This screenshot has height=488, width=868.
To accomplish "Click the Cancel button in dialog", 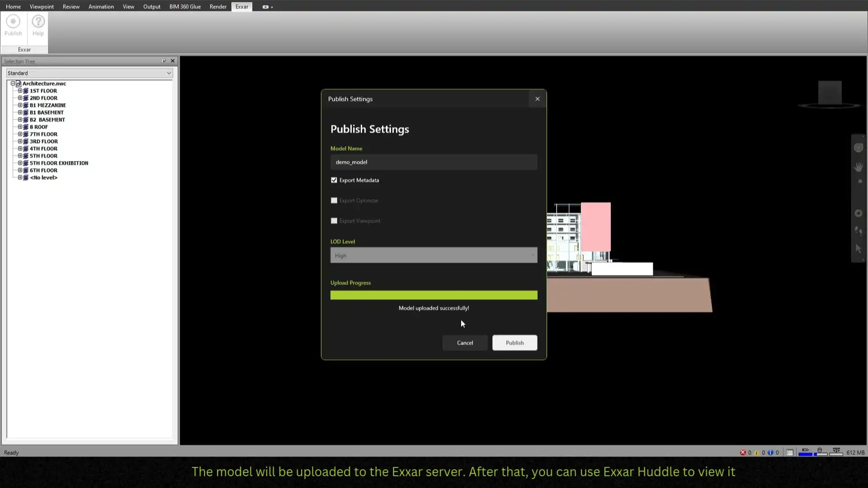I will 465,343.
